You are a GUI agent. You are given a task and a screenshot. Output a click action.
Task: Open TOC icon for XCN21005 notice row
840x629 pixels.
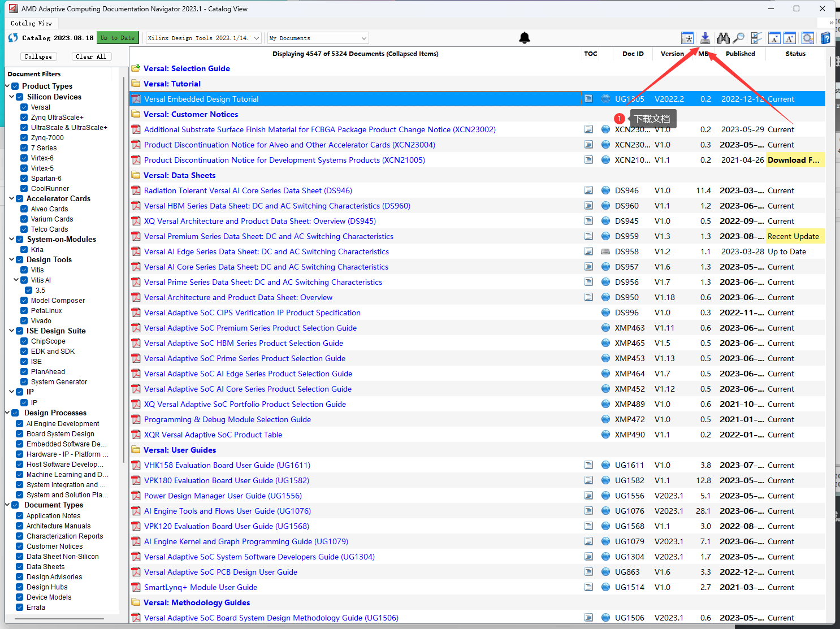(588, 160)
